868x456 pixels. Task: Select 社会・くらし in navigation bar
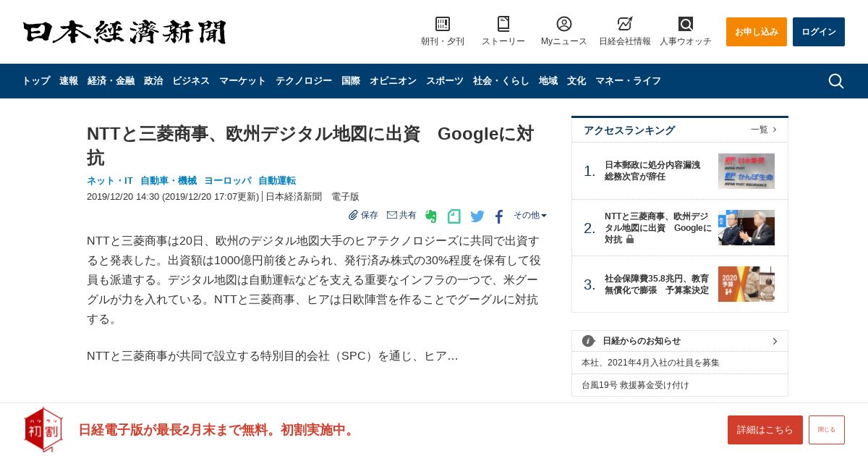(x=501, y=81)
